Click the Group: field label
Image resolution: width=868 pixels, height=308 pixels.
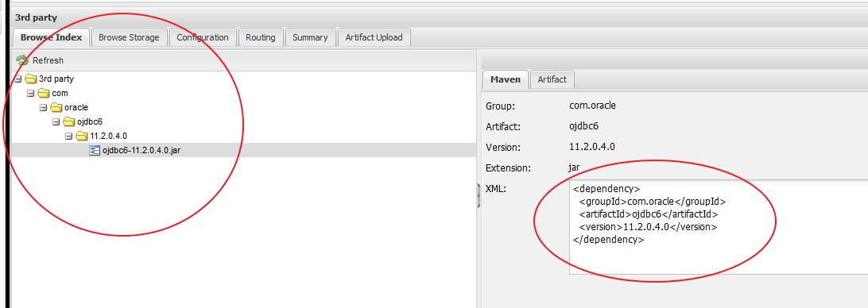tap(500, 106)
